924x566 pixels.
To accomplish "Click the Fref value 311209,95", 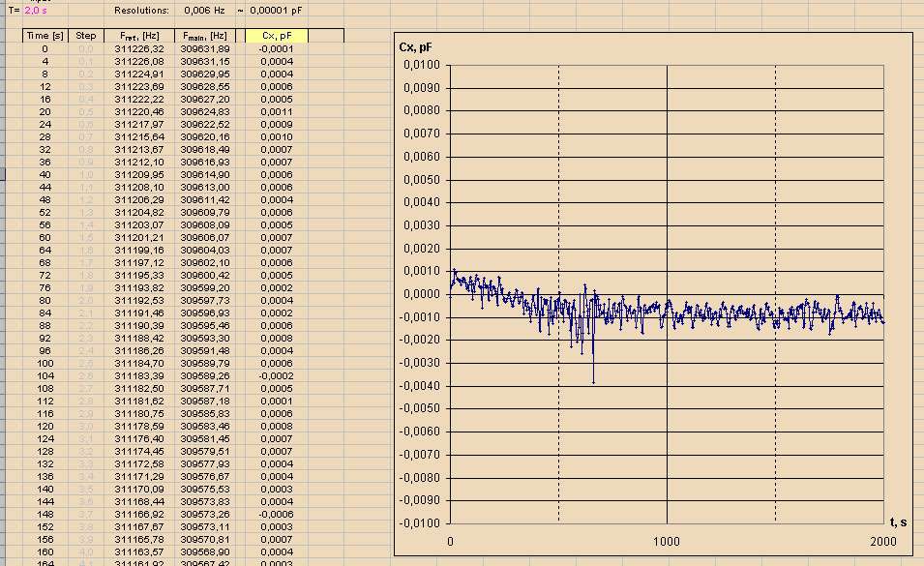I will pyautogui.click(x=139, y=175).
